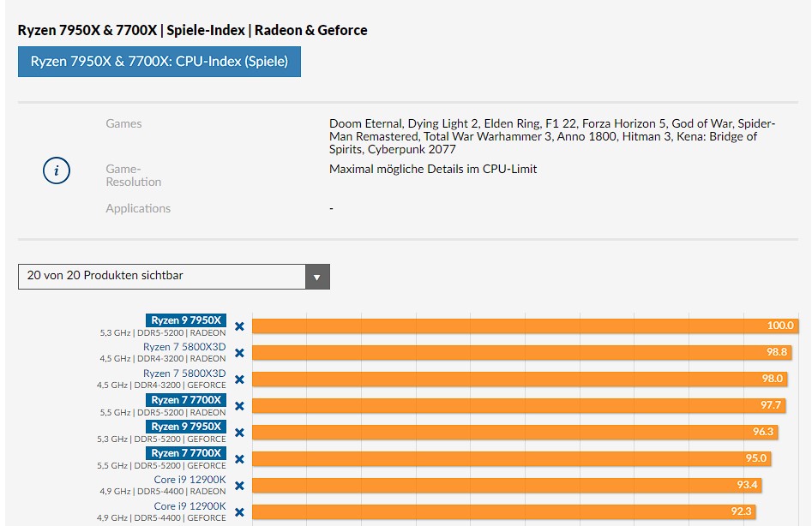
Task: Open the '20 von 20 Produkten sichtbar' dropdown arrow
Action: point(317,277)
